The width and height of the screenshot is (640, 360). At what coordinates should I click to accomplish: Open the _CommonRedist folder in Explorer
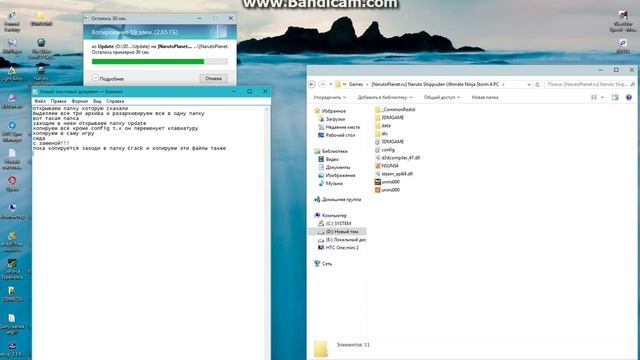[x=395, y=109]
